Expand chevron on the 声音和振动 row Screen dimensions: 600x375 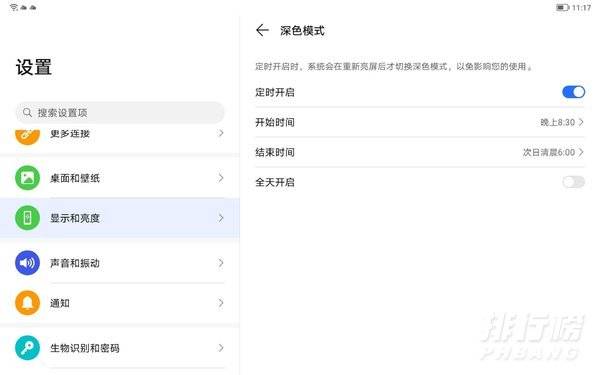[x=221, y=263]
